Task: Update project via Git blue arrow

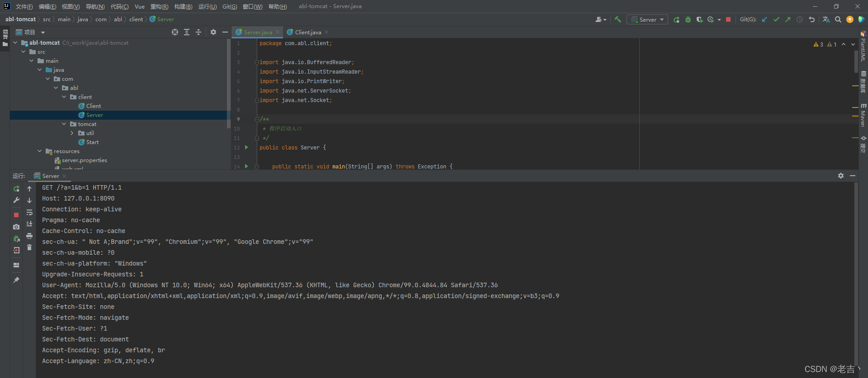Action: [764, 19]
